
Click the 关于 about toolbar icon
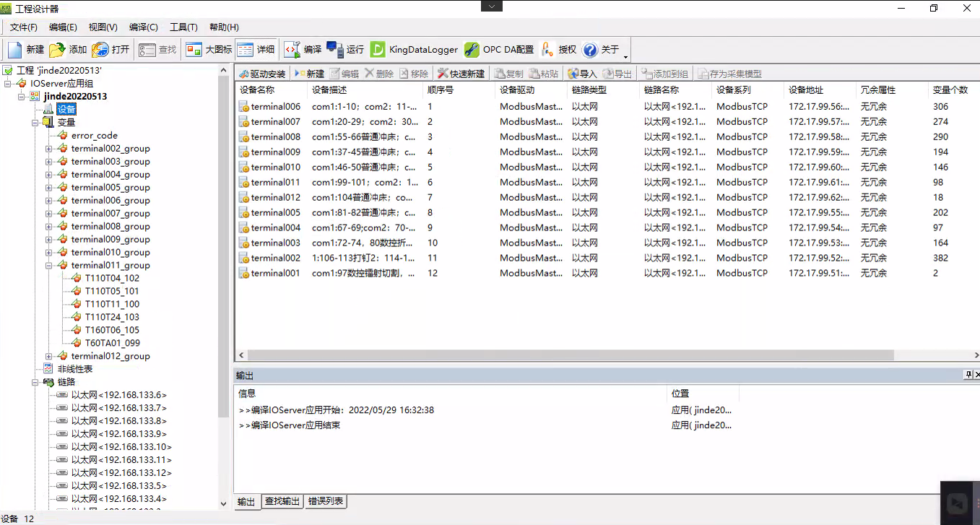click(601, 50)
